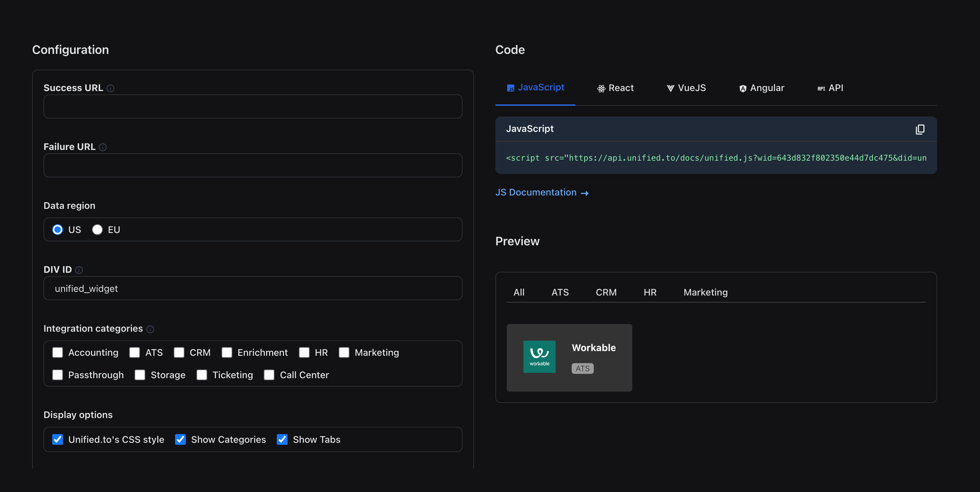Select the Angular code tab
Image resolution: width=980 pixels, height=492 pixels.
[762, 88]
